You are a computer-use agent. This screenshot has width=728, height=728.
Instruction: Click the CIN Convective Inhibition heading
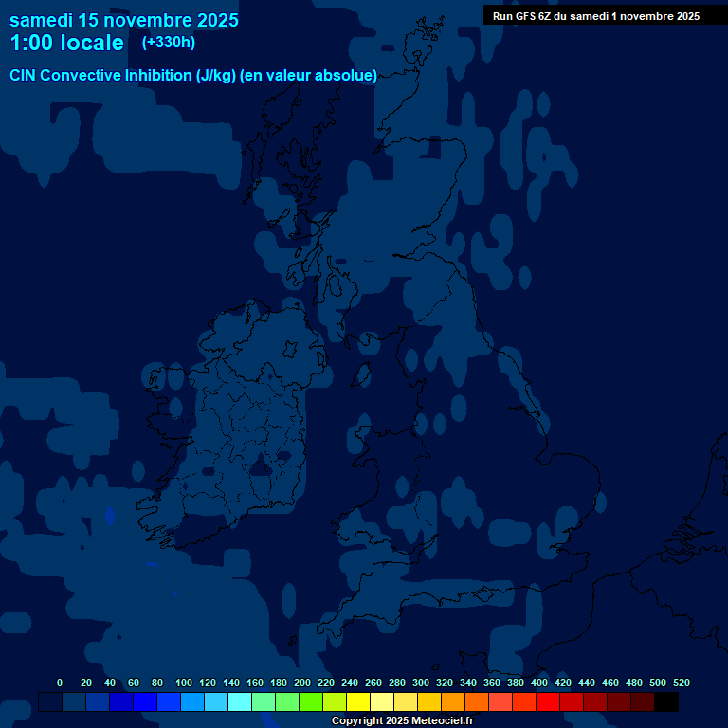coord(193,76)
